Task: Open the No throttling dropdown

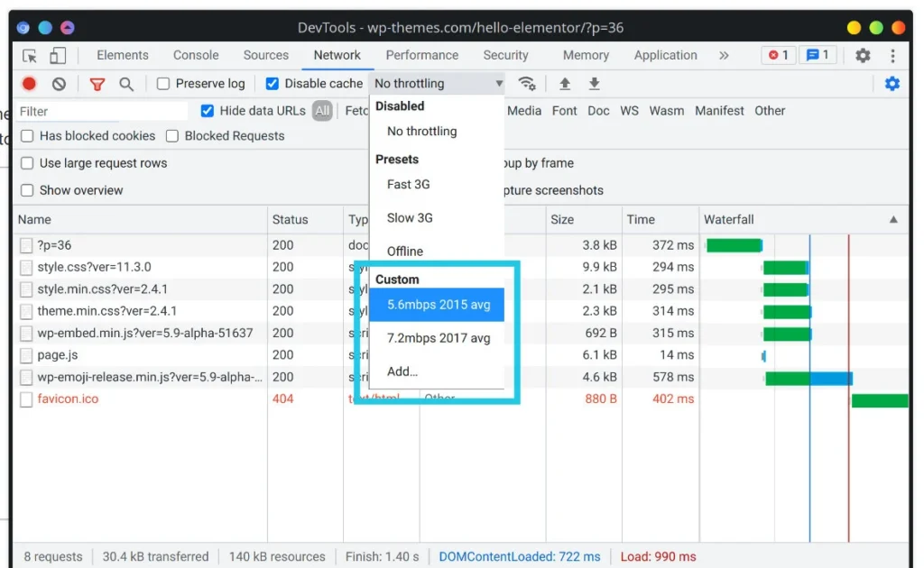Action: coord(438,84)
